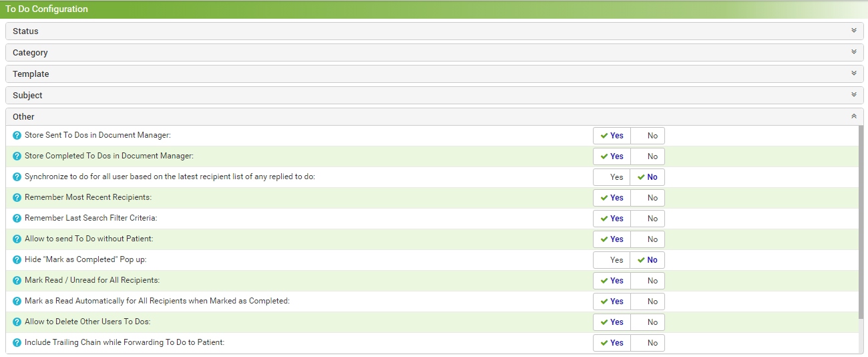Open help for Hide Mark as Completed Pop up

[x=17, y=260]
